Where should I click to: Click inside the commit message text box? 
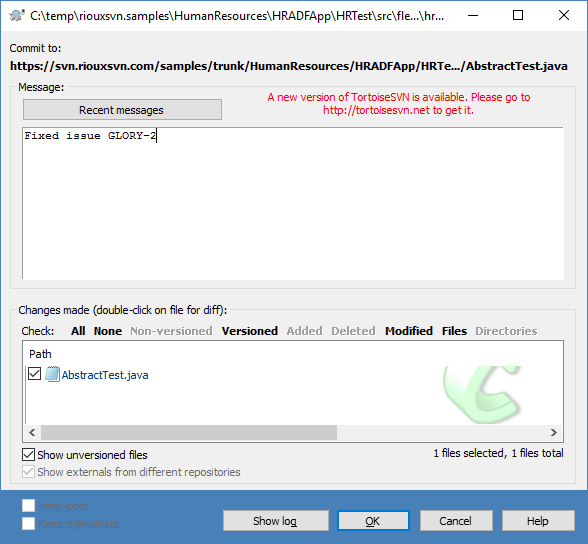point(293,204)
